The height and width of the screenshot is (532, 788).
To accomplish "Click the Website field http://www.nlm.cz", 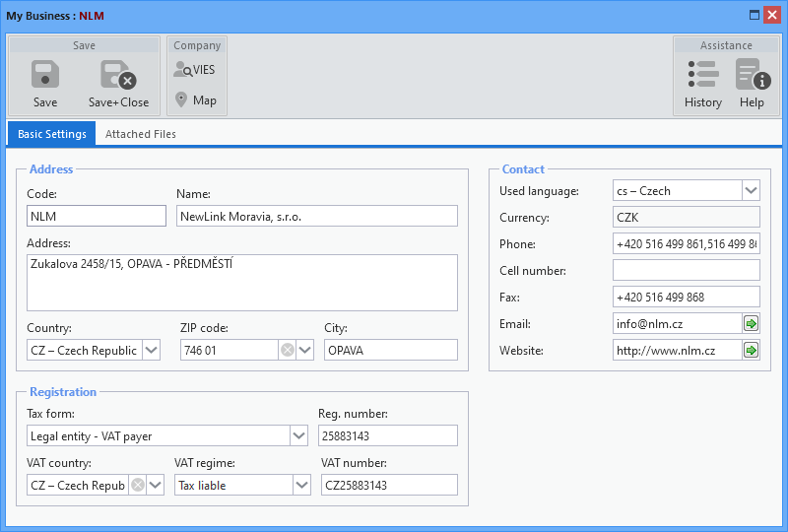I will coord(678,350).
